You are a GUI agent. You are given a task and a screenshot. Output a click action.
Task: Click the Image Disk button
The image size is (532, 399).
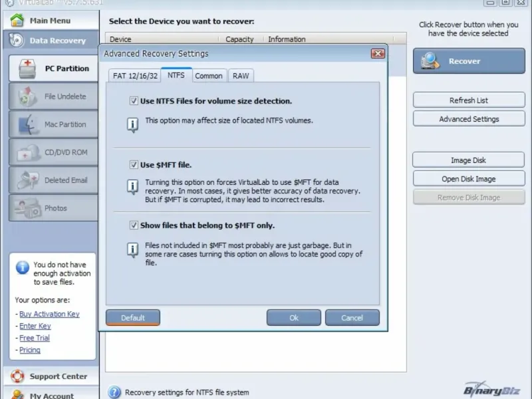pyautogui.click(x=469, y=160)
